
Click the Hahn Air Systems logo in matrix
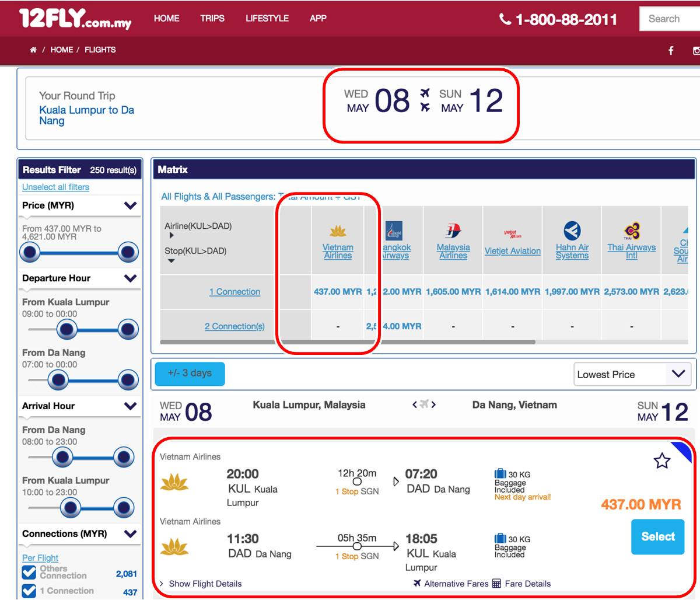tap(572, 231)
